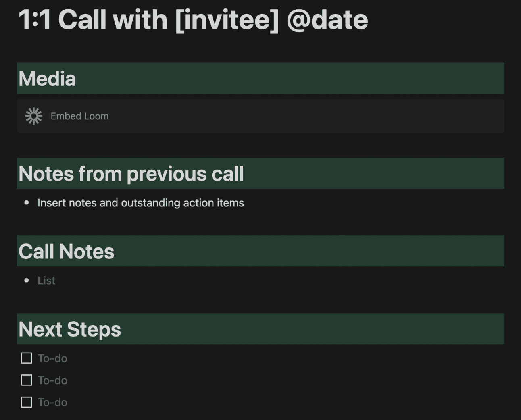Select the second To-do text field
521x420 pixels.
[52, 380]
